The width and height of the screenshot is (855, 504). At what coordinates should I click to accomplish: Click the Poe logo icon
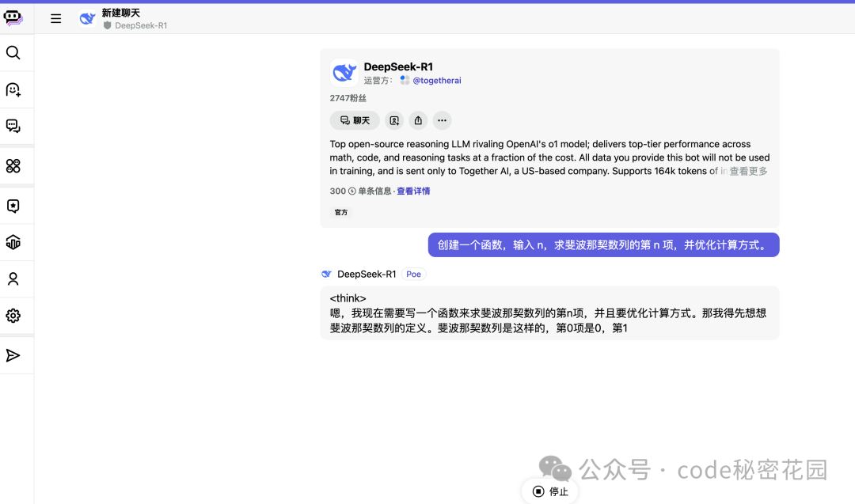(x=13, y=18)
